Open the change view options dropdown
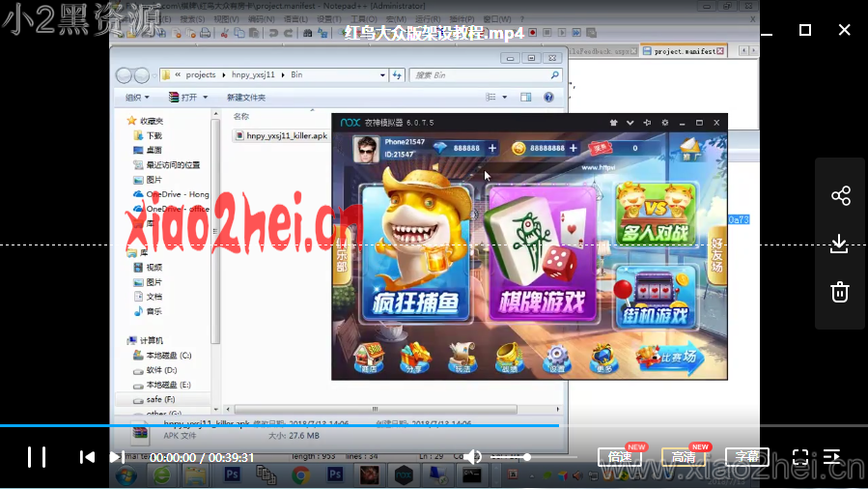This screenshot has width=868, height=489. [504, 98]
